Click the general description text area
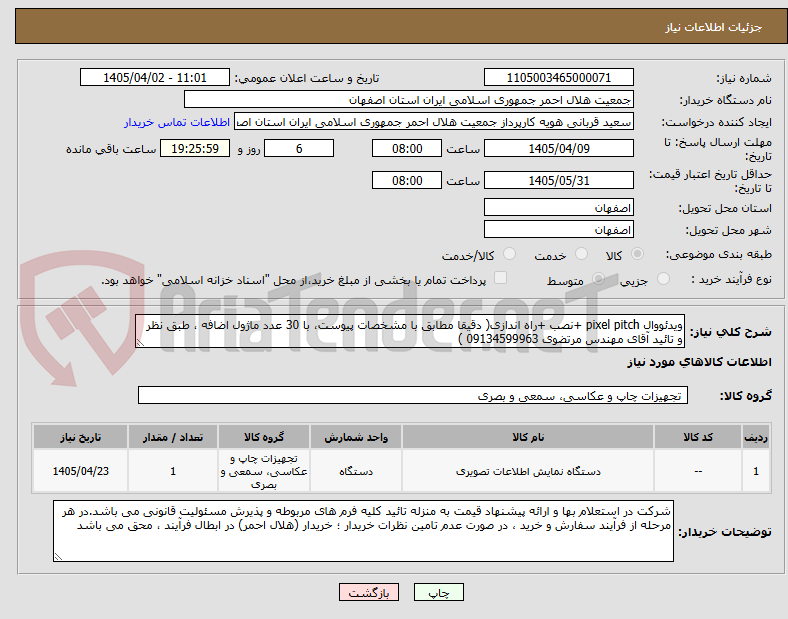Screen dimensions: 788x619 410,332
